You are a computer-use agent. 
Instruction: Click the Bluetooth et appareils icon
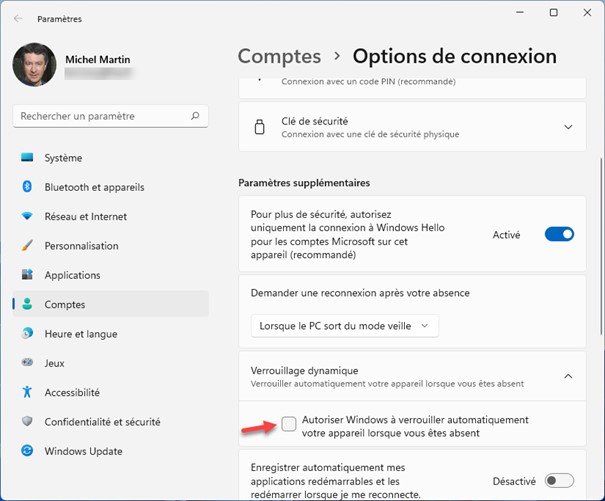pyautogui.click(x=27, y=187)
